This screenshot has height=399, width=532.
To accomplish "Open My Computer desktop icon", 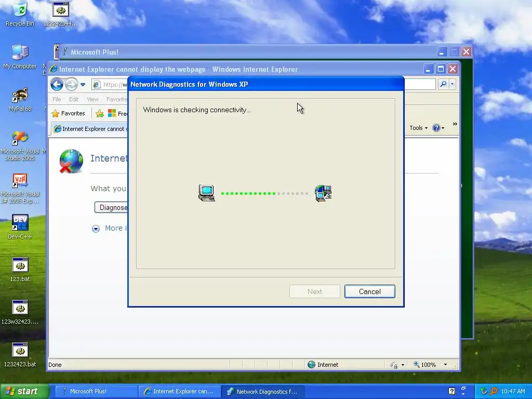I will click(20, 57).
